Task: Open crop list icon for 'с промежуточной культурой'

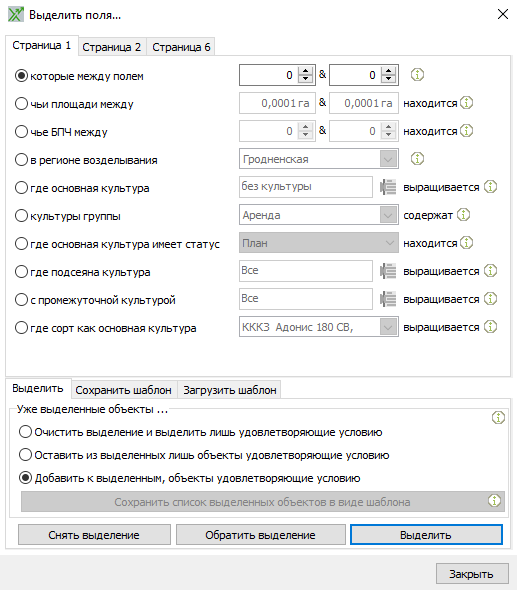Action: tap(388, 299)
